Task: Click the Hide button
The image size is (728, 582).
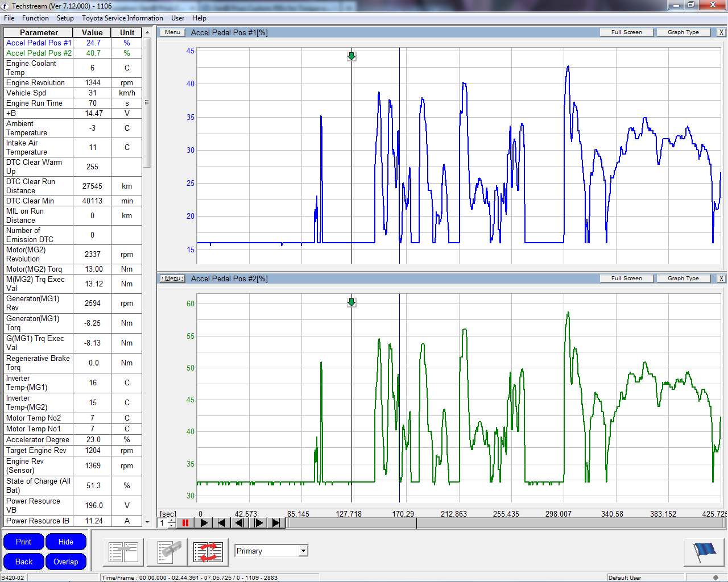Action: click(x=66, y=542)
